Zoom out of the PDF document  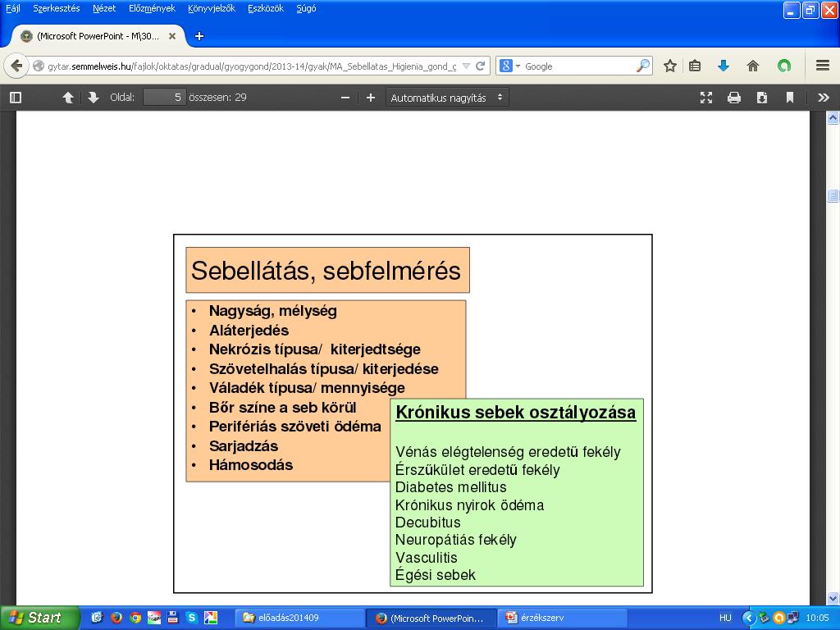[x=345, y=98]
